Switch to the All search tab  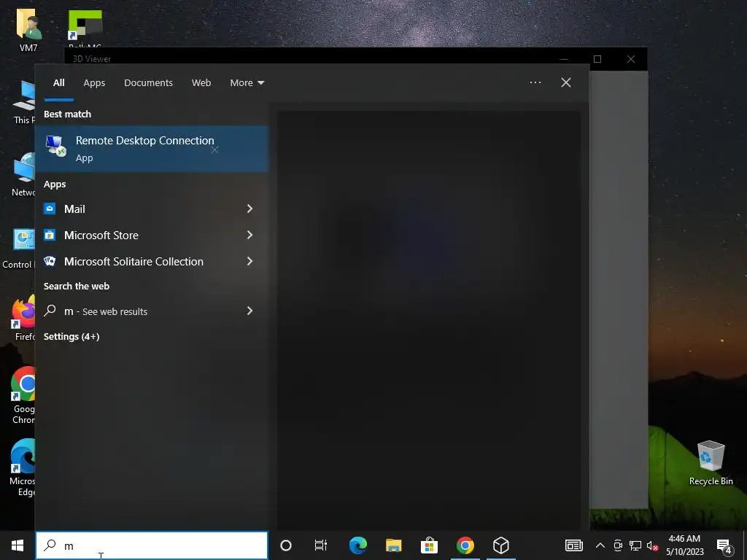58,83
